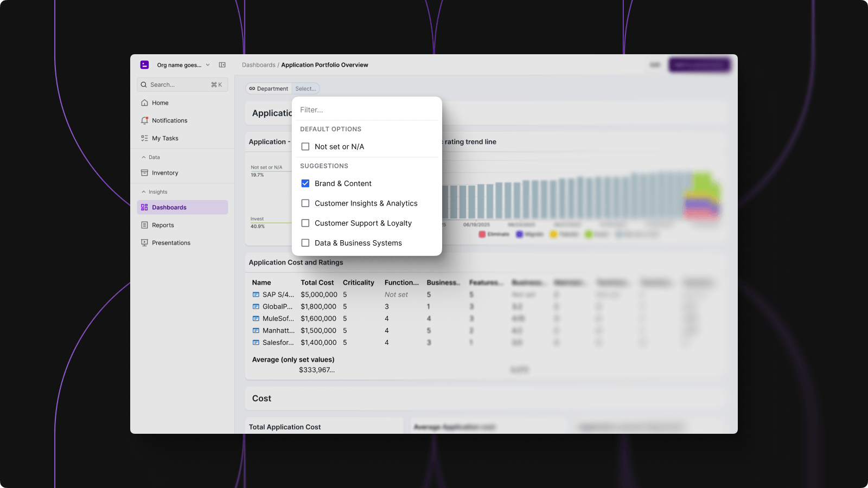Uncheck the Brand & Content checkbox
This screenshot has width=868, height=488.
tap(305, 184)
